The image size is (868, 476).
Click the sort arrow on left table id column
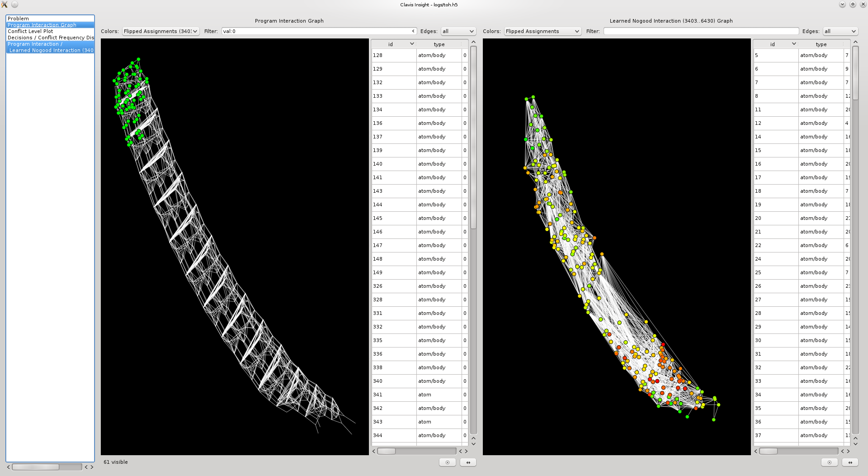point(412,44)
